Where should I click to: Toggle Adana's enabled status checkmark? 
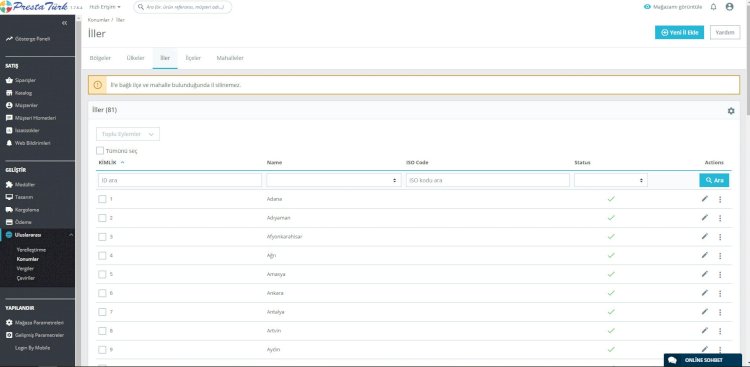click(x=611, y=199)
